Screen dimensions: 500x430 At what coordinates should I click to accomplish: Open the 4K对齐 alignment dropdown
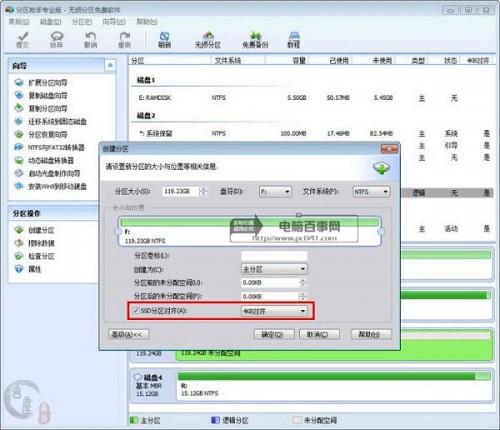274,311
